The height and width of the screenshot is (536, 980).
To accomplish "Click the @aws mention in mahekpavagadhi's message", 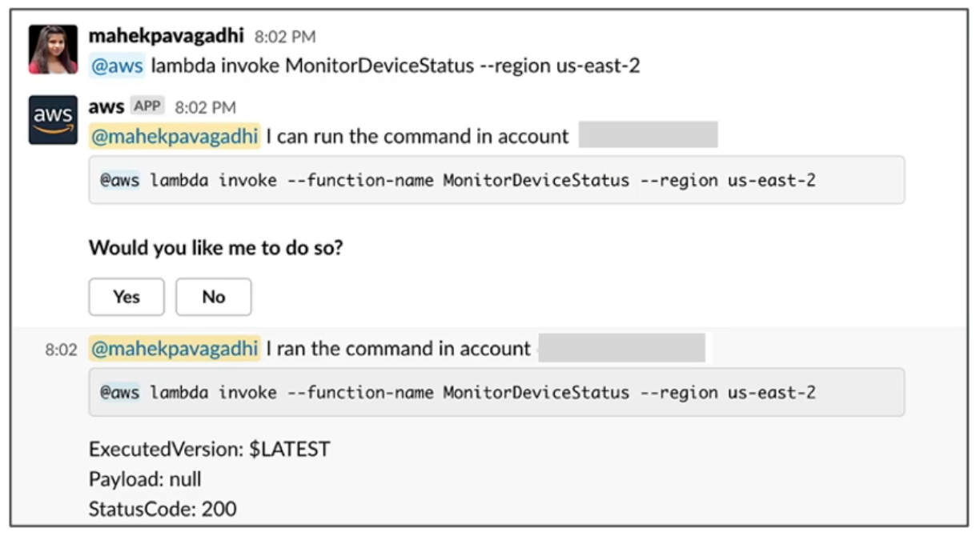I will pos(117,66).
